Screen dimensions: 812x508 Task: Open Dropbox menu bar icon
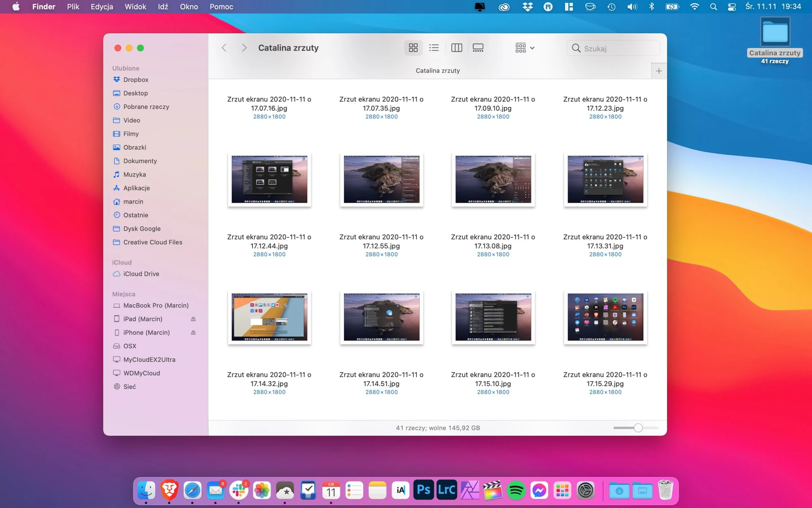click(x=527, y=7)
